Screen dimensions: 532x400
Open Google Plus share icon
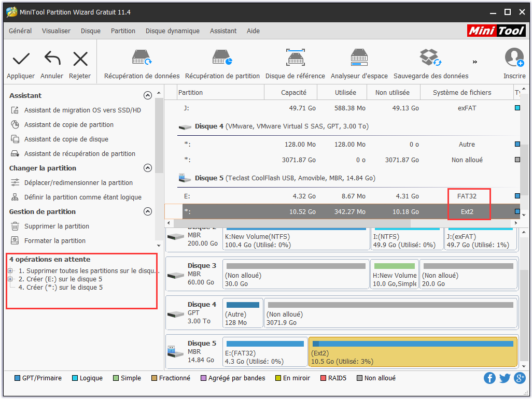coord(520,378)
